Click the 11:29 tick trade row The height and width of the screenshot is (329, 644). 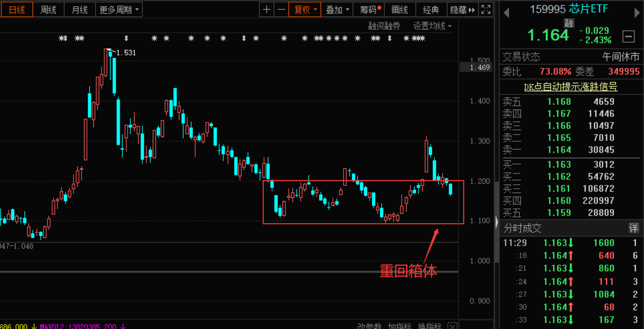tap(572, 243)
